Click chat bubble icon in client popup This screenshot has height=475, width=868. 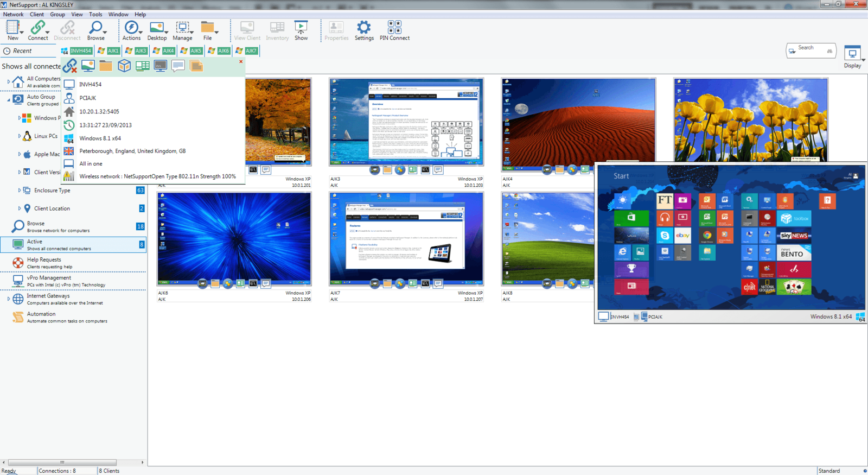coord(178,66)
